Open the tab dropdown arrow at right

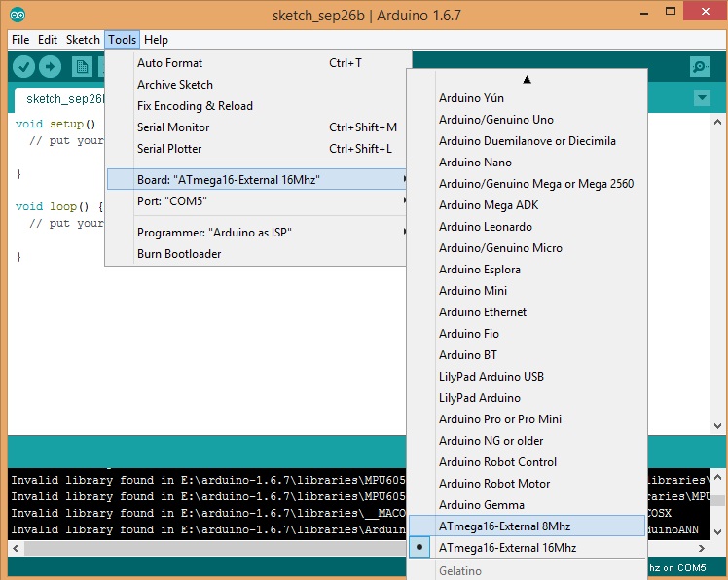pos(702,98)
